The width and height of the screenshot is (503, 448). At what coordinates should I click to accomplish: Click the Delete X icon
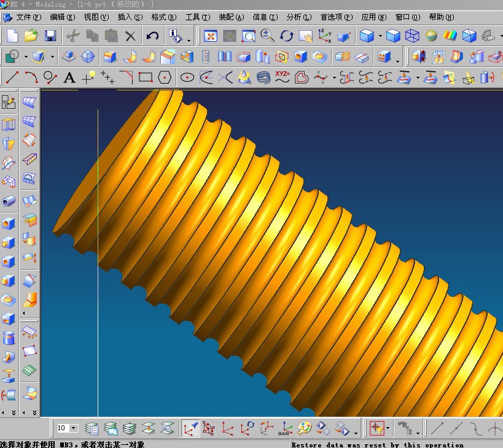(x=130, y=36)
